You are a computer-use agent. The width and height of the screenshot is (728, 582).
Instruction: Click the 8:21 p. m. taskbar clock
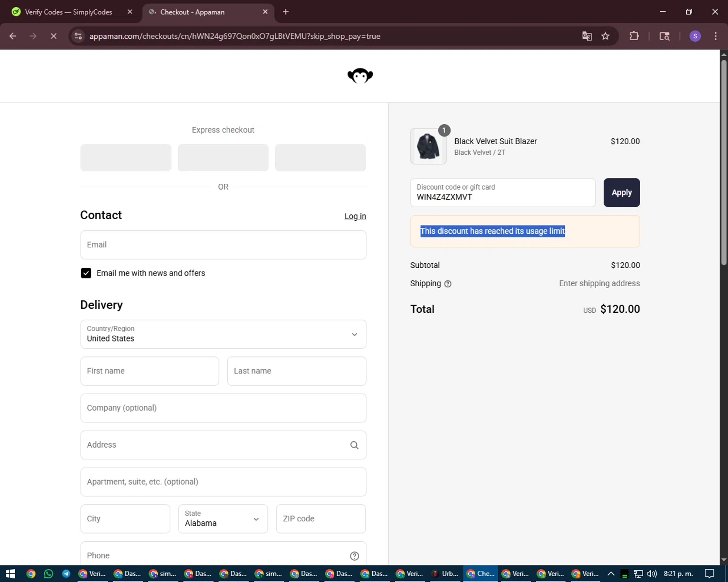click(678, 574)
